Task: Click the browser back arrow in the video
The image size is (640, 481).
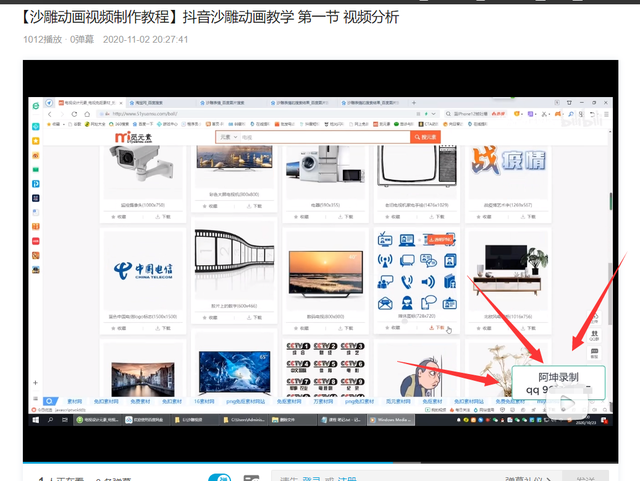Action: 50,114
